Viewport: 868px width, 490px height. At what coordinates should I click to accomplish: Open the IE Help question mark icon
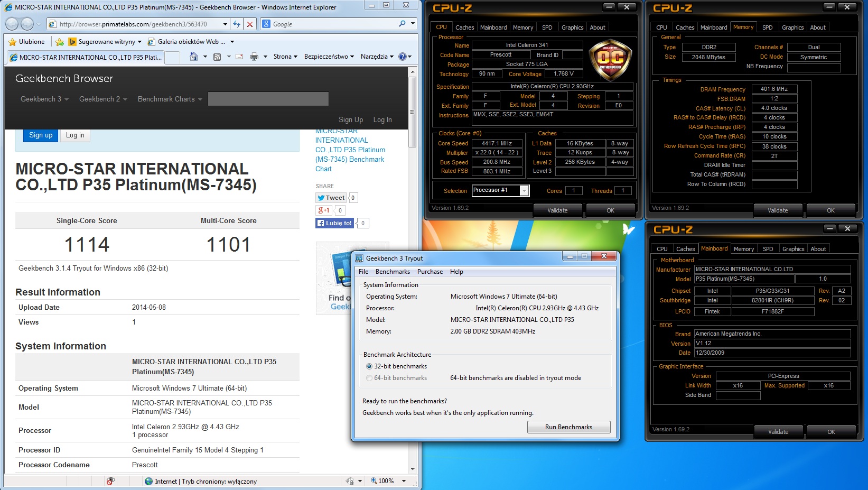[x=403, y=57]
